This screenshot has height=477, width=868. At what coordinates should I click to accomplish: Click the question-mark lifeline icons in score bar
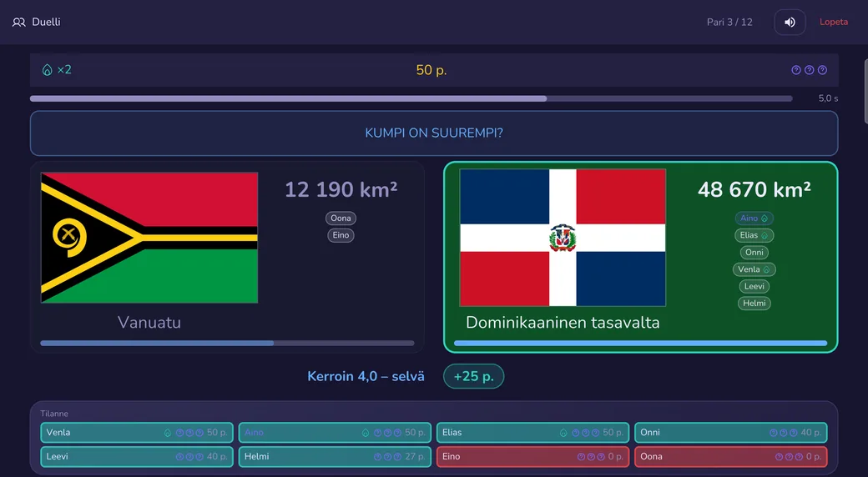click(810, 70)
